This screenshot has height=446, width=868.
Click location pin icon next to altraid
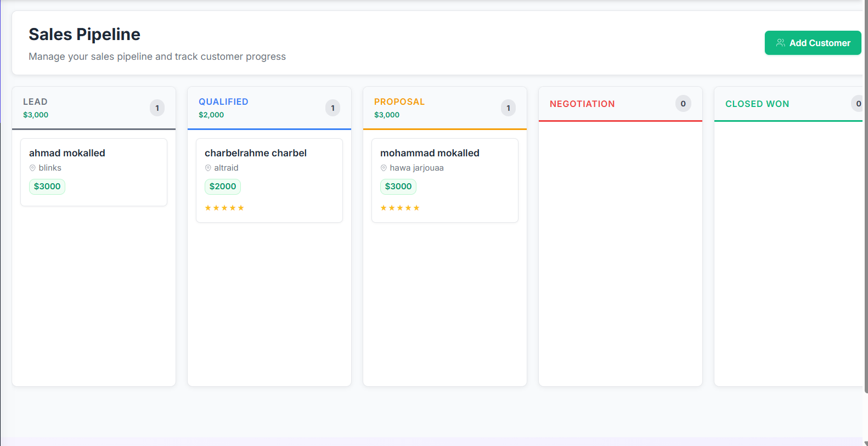coord(208,168)
